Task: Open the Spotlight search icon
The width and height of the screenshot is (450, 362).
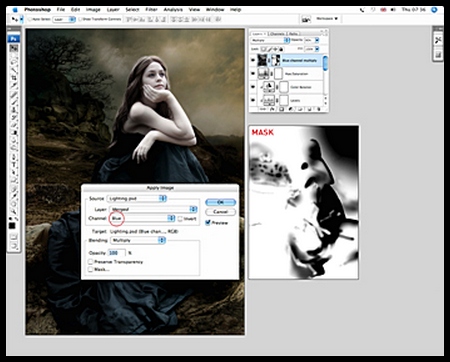Action: pos(434,10)
